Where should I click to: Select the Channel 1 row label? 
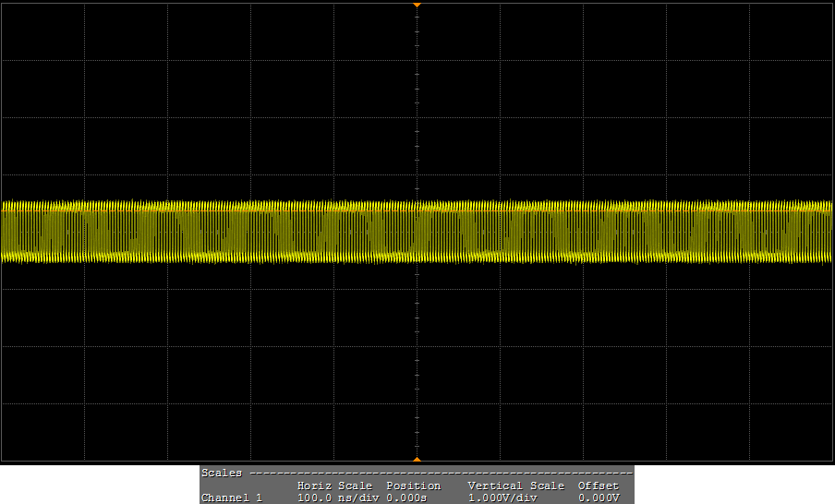(232, 498)
